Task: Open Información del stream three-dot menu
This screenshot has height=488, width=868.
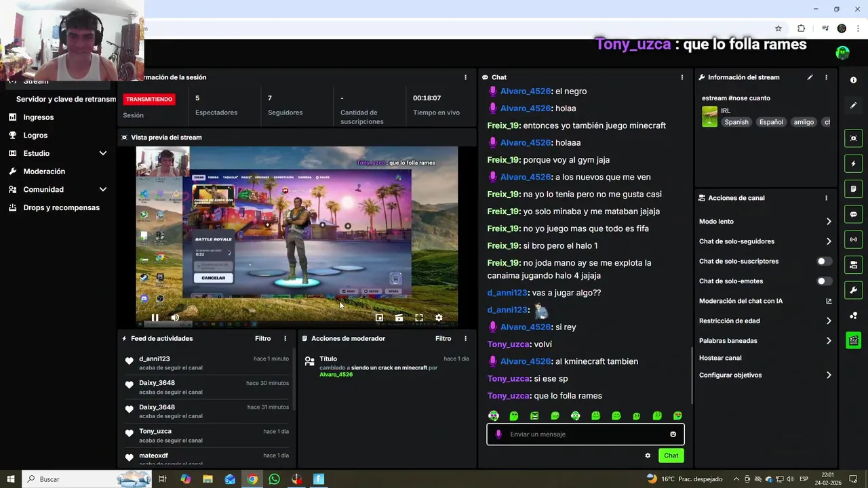Action: pos(826,77)
